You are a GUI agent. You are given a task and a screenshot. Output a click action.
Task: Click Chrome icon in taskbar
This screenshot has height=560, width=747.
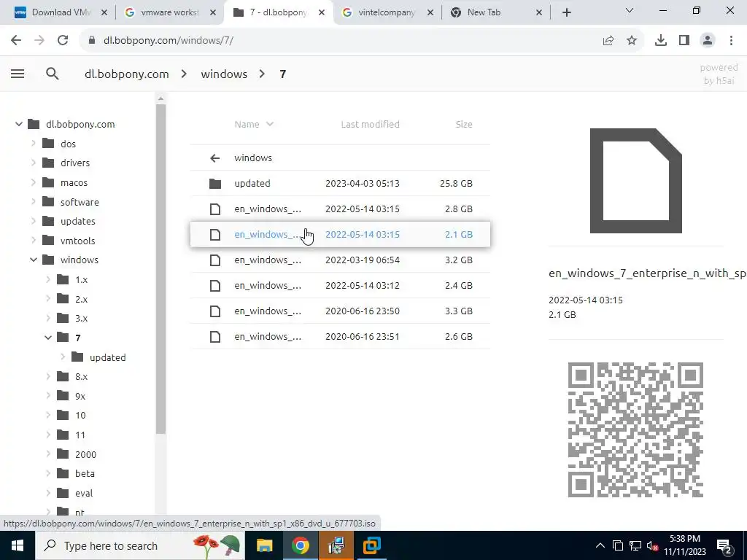tap(300, 545)
